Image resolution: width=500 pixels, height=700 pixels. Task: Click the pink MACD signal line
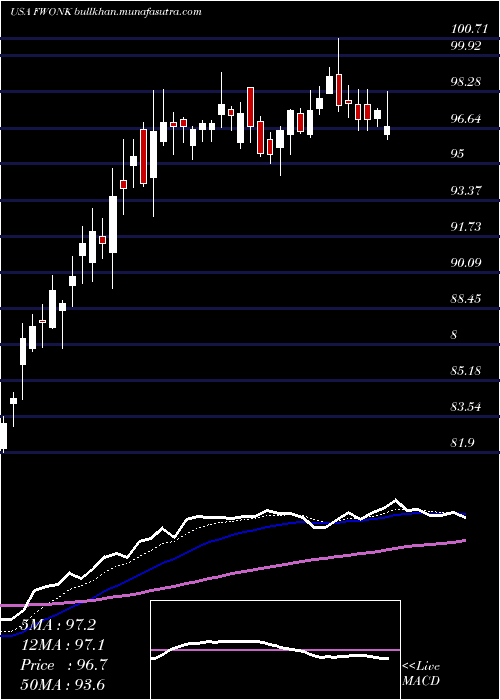point(275,650)
